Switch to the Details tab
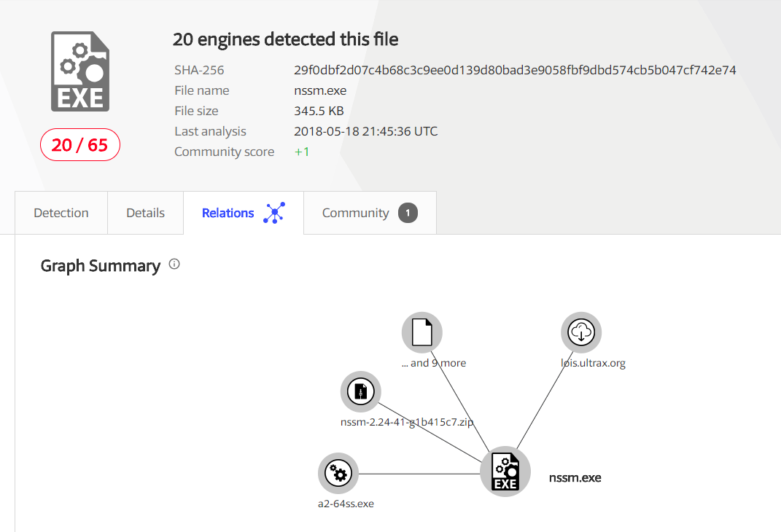The height and width of the screenshot is (532, 781). click(x=145, y=213)
